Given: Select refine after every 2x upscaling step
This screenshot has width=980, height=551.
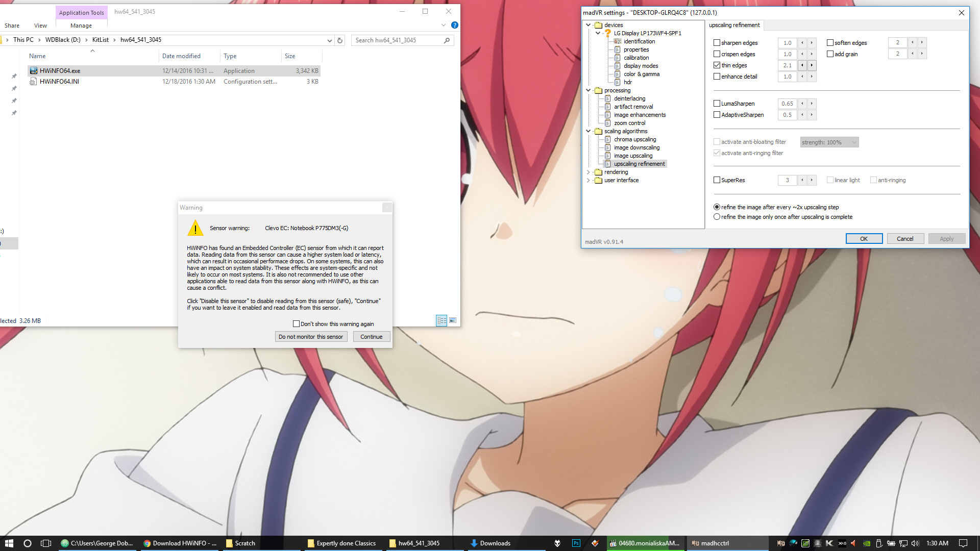Looking at the screenshot, I should click(x=717, y=207).
